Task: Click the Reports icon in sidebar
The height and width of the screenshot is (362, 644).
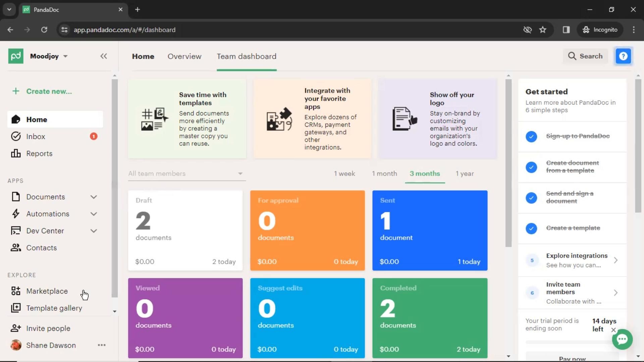Action: (x=15, y=153)
